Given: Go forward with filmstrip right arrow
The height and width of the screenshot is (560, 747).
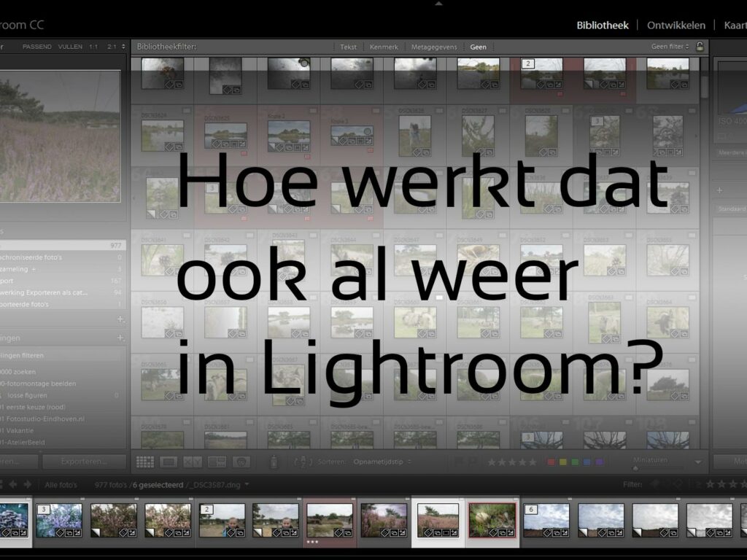Looking at the screenshot, I should tap(28, 484).
